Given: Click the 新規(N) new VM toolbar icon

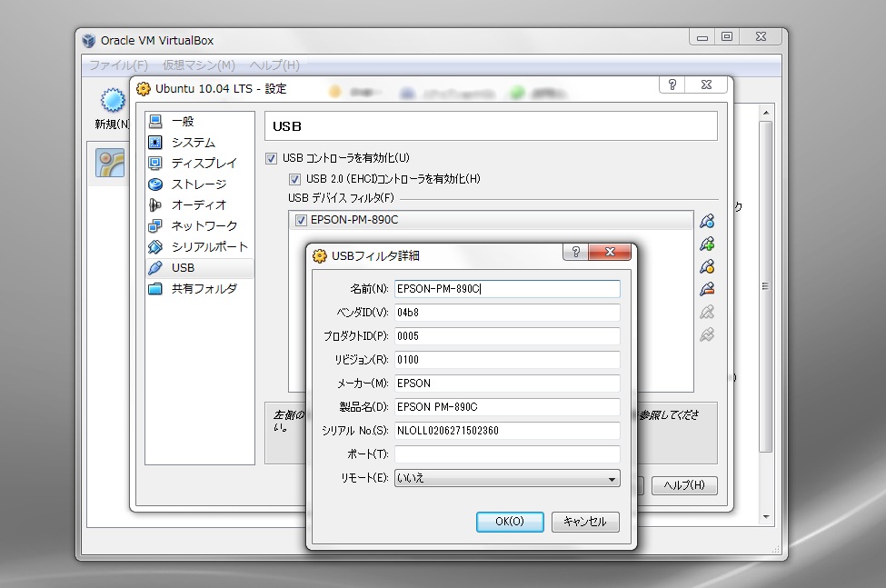Looking at the screenshot, I should (113, 101).
